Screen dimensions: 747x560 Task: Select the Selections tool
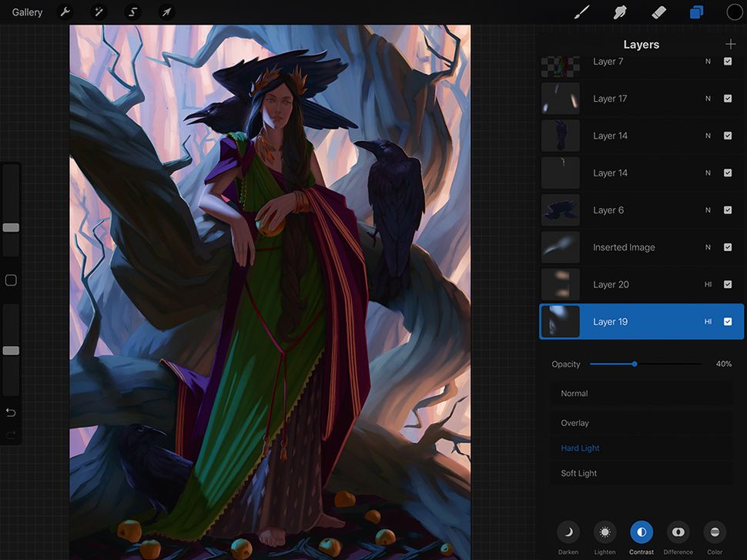(132, 12)
